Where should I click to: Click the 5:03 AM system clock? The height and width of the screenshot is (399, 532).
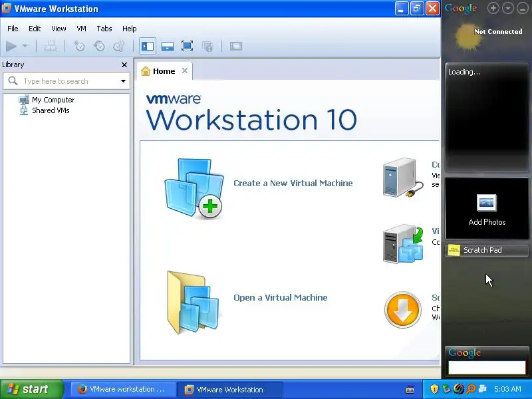click(507, 389)
